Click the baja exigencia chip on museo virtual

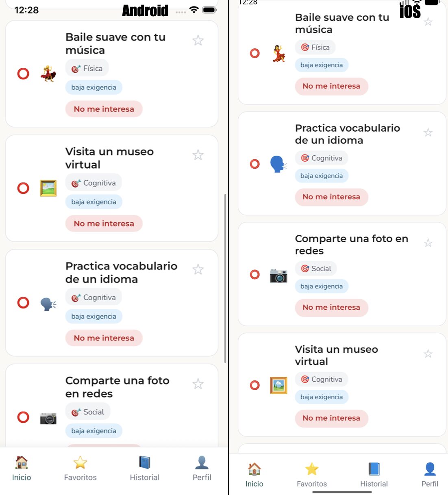[94, 202]
